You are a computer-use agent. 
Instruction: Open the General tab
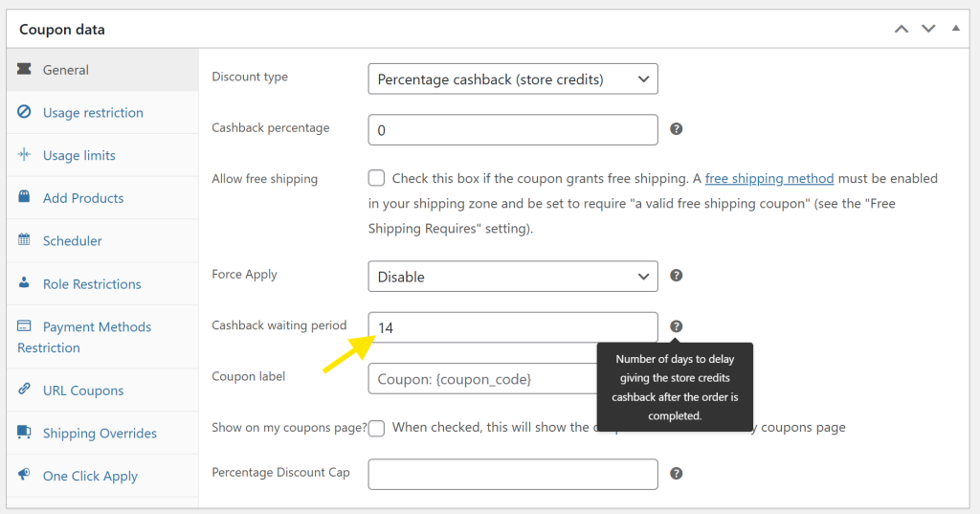click(102, 70)
